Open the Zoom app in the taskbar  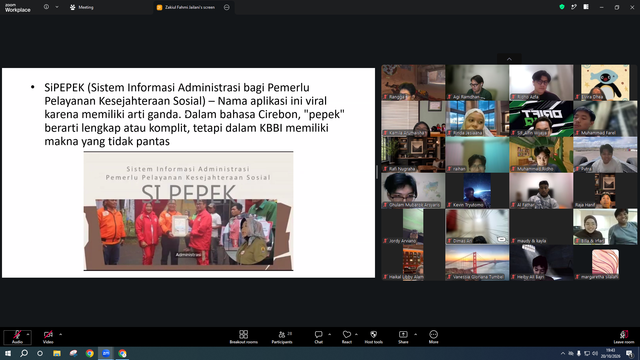[x=106, y=353]
